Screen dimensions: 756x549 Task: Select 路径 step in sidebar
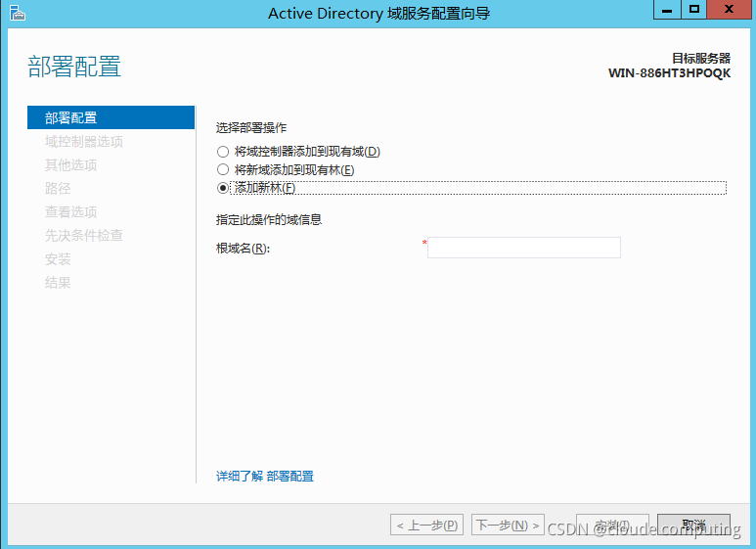(x=58, y=188)
